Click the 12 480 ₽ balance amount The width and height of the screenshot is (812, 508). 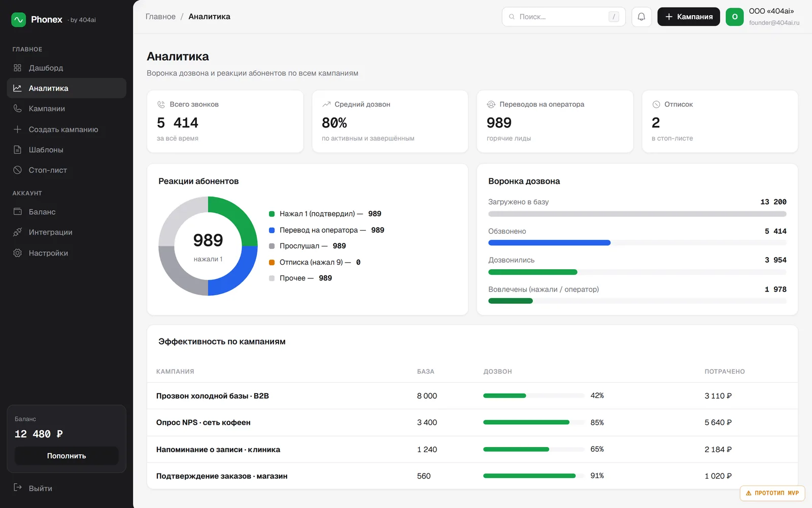[x=39, y=434]
